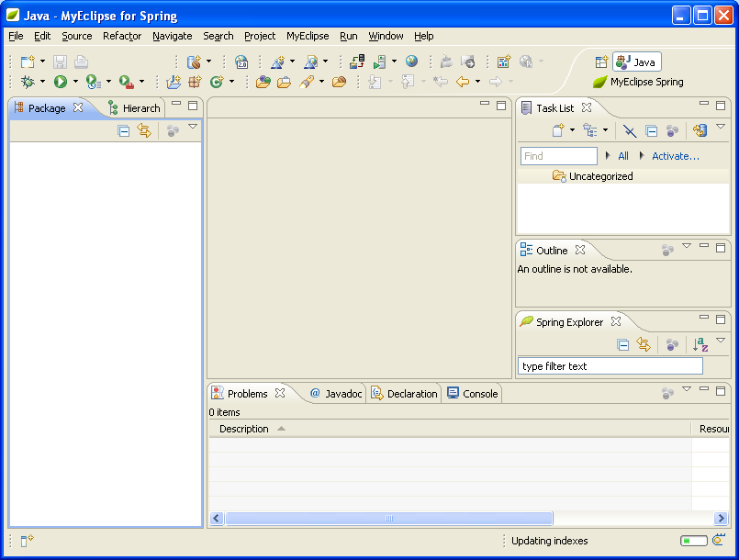
Task: Click the fast view icon in status bar
Action: [x=27, y=541]
